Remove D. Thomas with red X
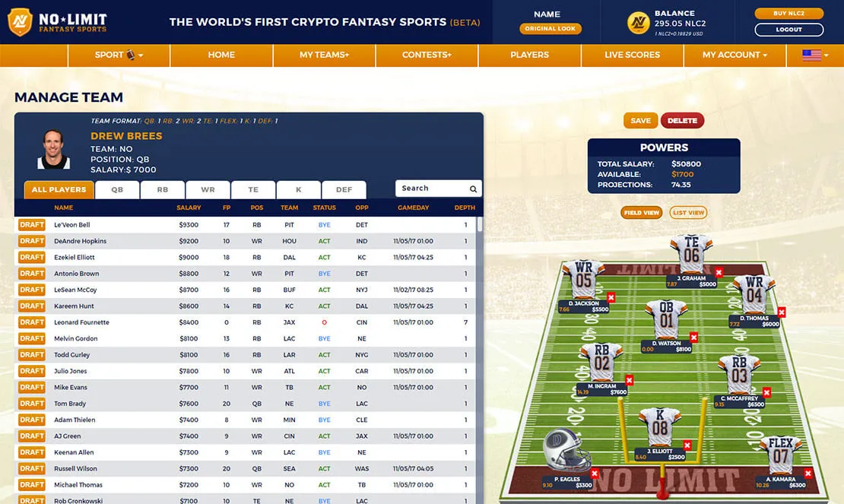 pyautogui.click(x=782, y=312)
